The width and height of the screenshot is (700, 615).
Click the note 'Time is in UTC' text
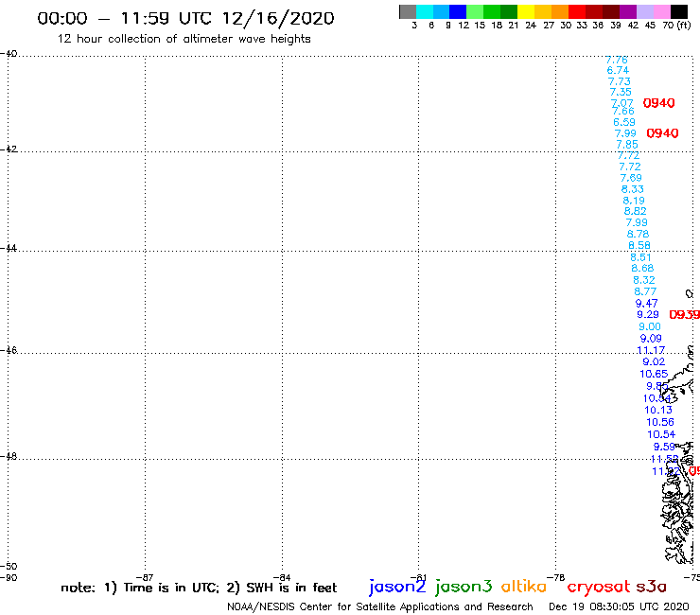[x=171, y=588]
